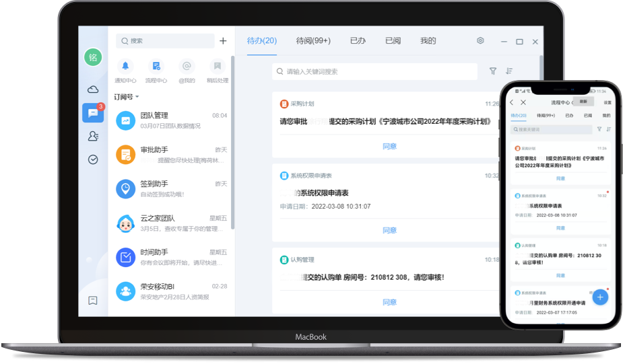Click the chat list vertical scrollbar
623x364 pixels.
[x=233, y=142]
